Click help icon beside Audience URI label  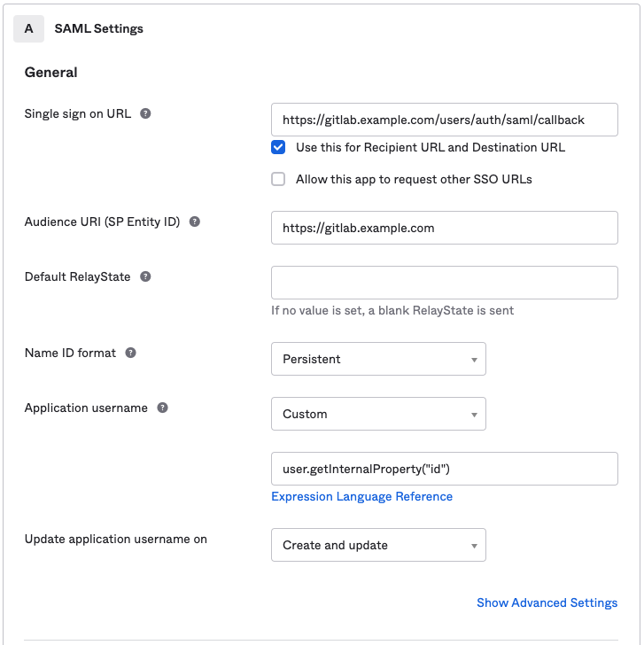click(195, 221)
